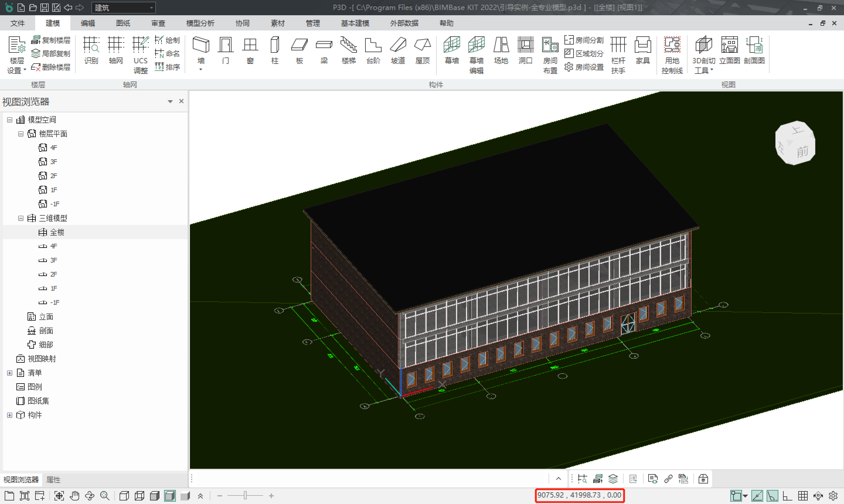Toggle the grid display in status bar
Viewport: 844px width, 504px height.
click(803, 496)
